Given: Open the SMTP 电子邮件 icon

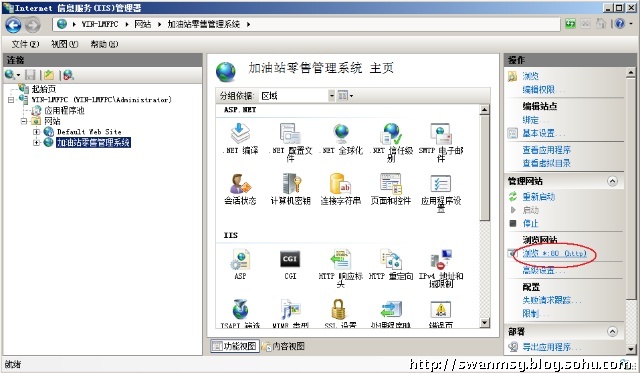Looking at the screenshot, I should coord(441,133).
